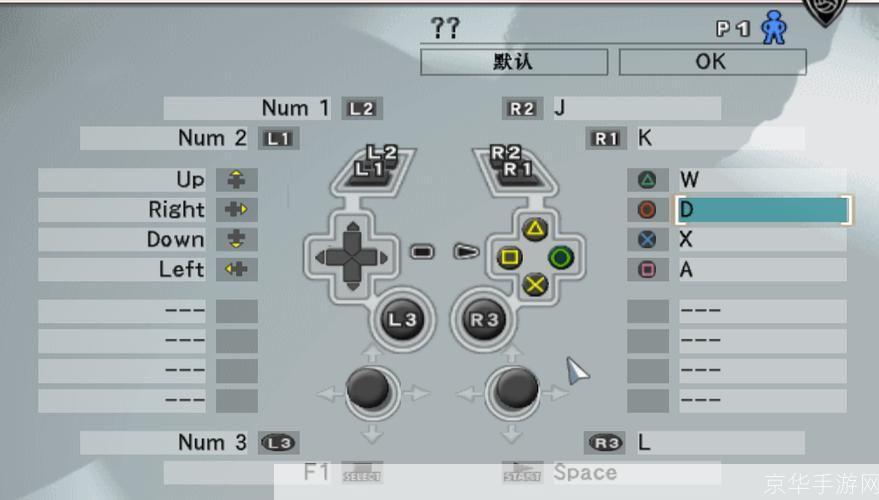
Task: Click the select button on controller diagram
Action: pos(422,252)
